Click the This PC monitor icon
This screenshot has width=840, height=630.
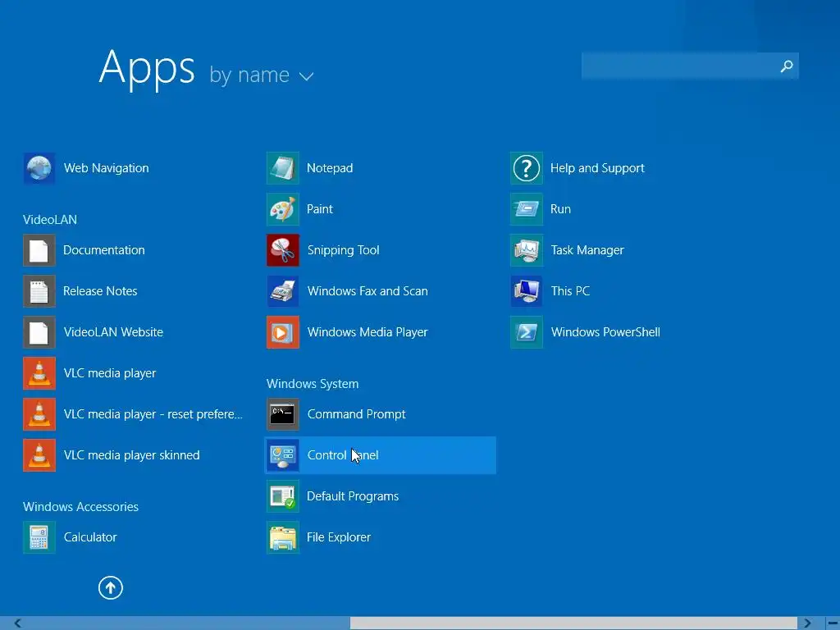point(527,291)
